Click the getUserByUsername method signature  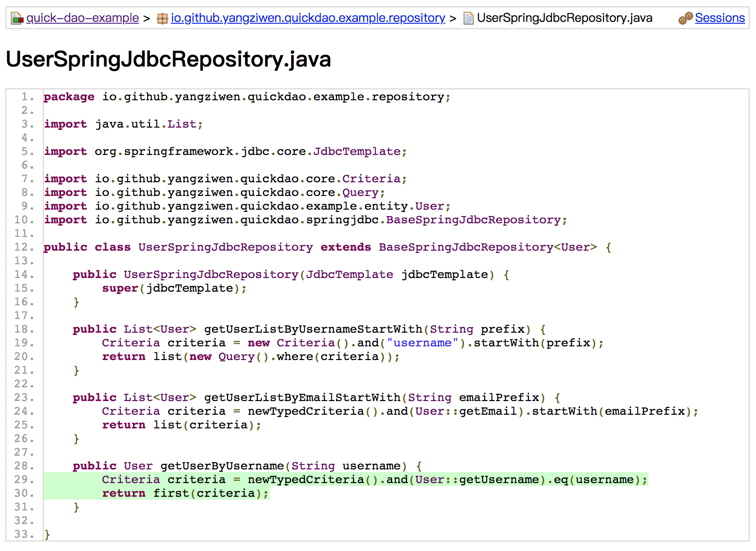coord(247,466)
